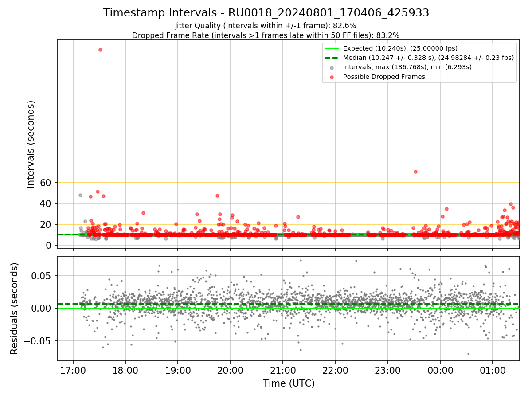The width and height of the screenshot is (532, 399).
Task: Click 'Intervals, max (186.768s)' legend entry
Action: coord(407,67)
